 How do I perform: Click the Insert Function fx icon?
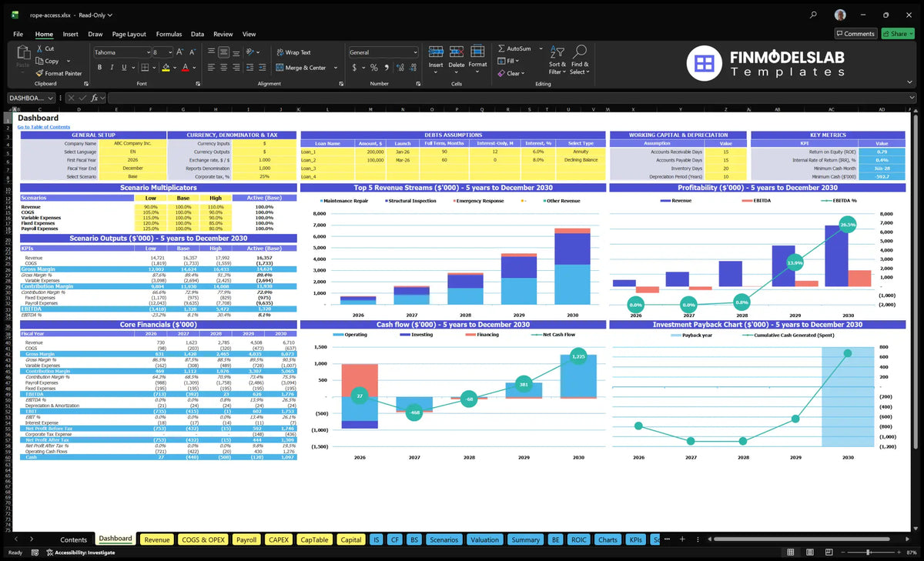[x=95, y=99]
